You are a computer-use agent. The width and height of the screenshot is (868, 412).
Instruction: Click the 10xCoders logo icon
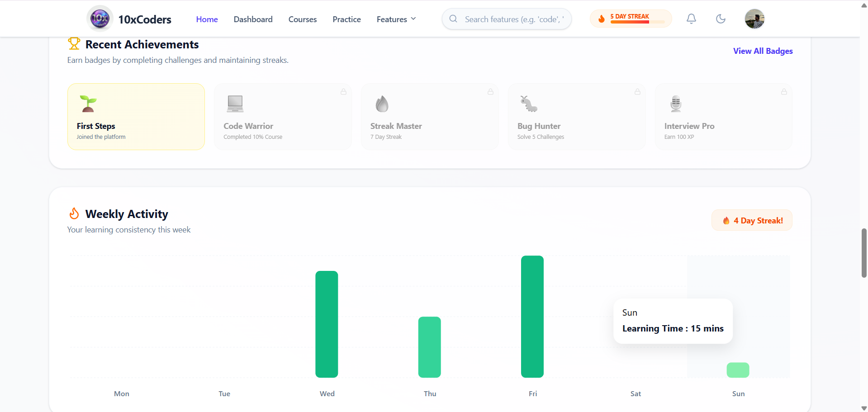pos(100,19)
